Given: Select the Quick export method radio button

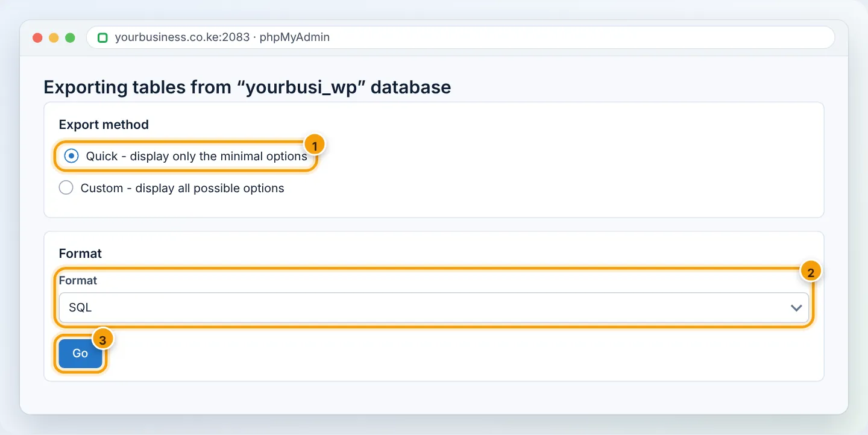Looking at the screenshot, I should 71,156.
